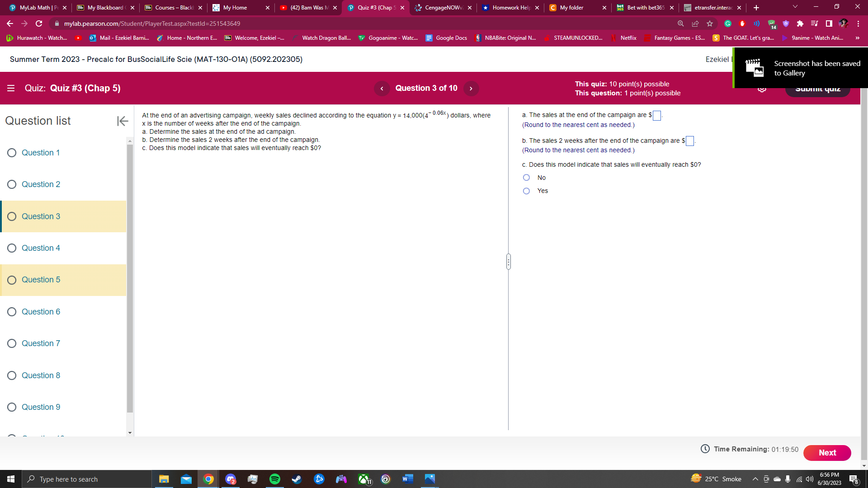Switch to the CengageNOW tab

443,8
